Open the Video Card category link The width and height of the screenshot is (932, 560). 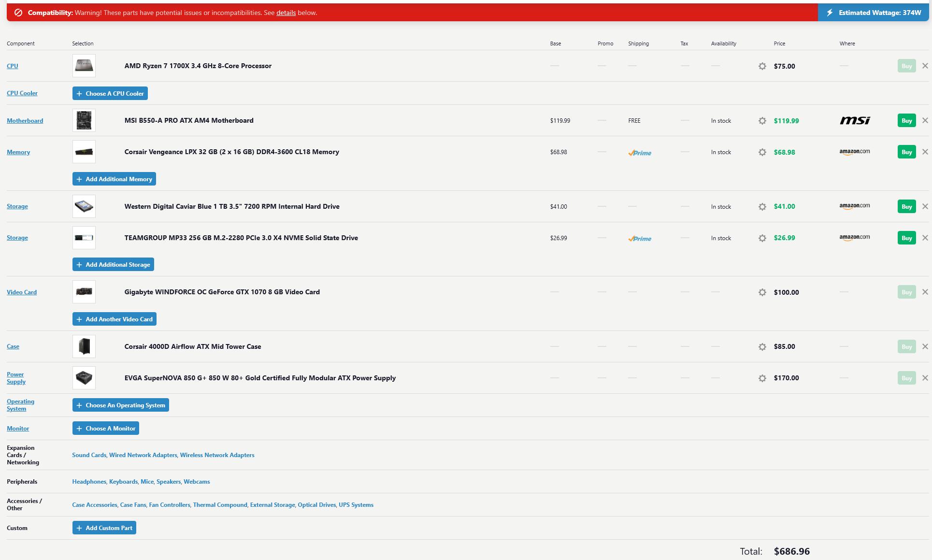coord(22,292)
